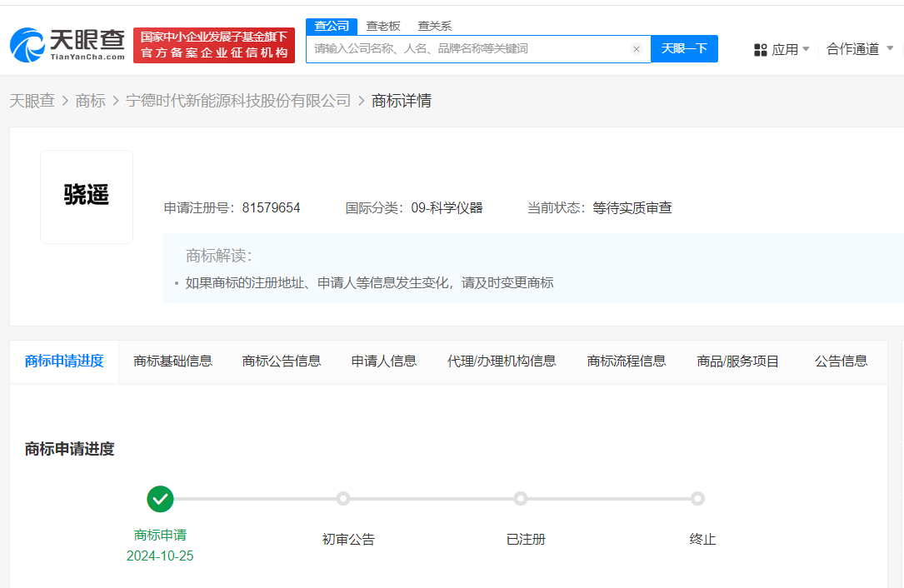Click the 如果商标的注册地址 notice line
904x588 pixels.
(x=370, y=283)
